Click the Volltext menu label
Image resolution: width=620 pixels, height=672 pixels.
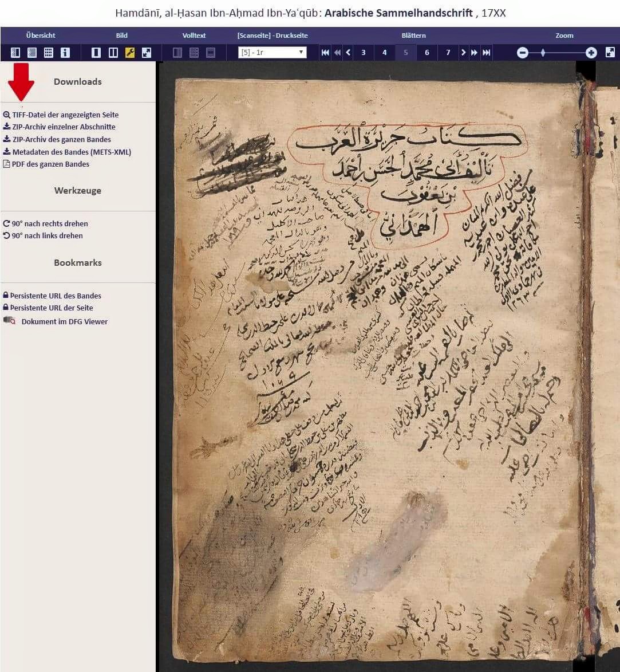(194, 36)
